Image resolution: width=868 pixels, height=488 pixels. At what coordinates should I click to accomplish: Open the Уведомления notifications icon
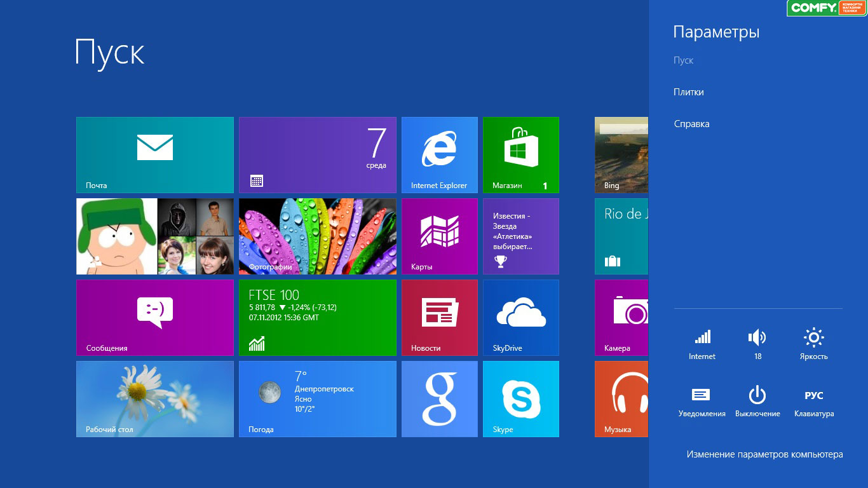(702, 402)
